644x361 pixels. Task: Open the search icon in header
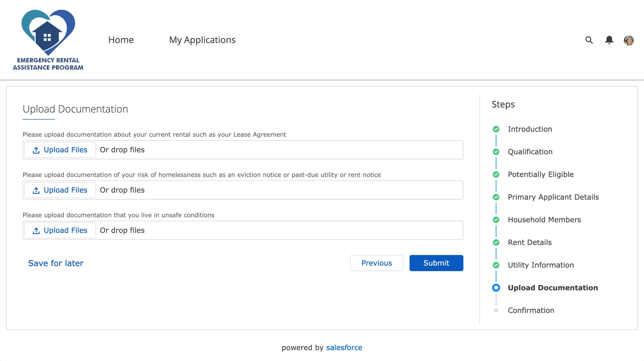pyautogui.click(x=589, y=40)
